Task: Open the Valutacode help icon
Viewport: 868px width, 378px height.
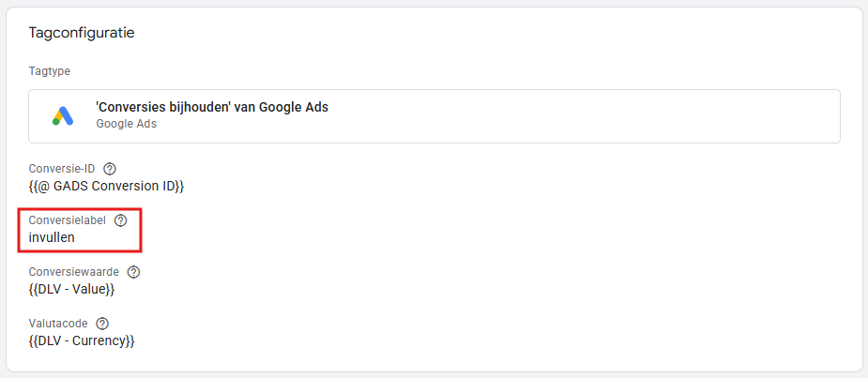Action: pyautogui.click(x=102, y=324)
